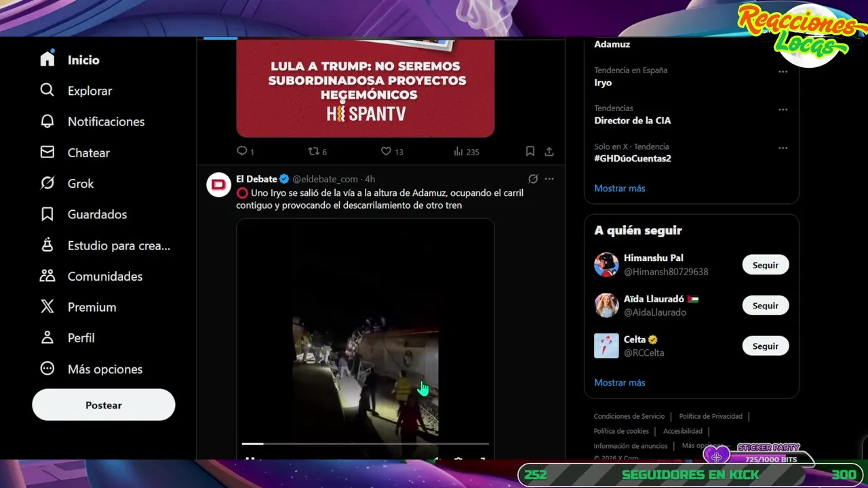This screenshot has height=488, width=868.
Task: Open Accesibilidad footer link
Action: [x=682, y=431]
